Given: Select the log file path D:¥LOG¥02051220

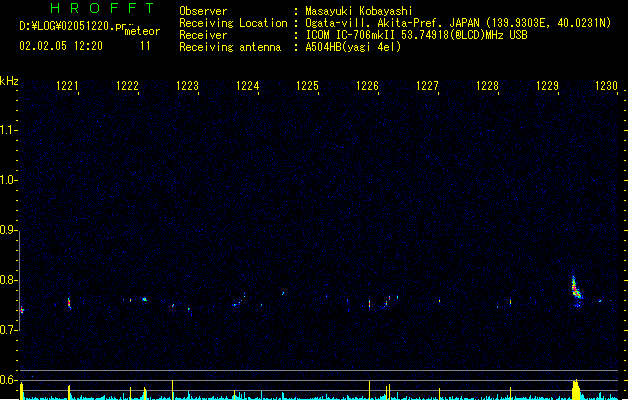Looking at the screenshot, I should 72,26.
